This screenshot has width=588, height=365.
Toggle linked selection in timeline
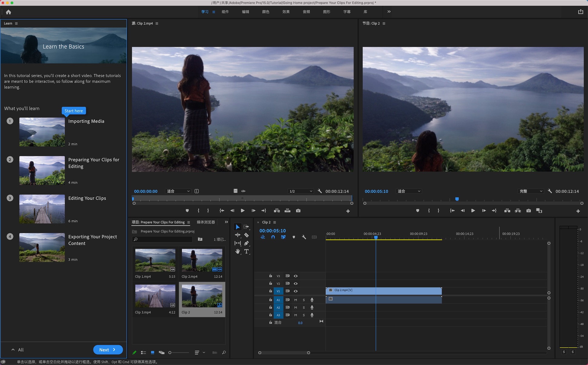283,237
